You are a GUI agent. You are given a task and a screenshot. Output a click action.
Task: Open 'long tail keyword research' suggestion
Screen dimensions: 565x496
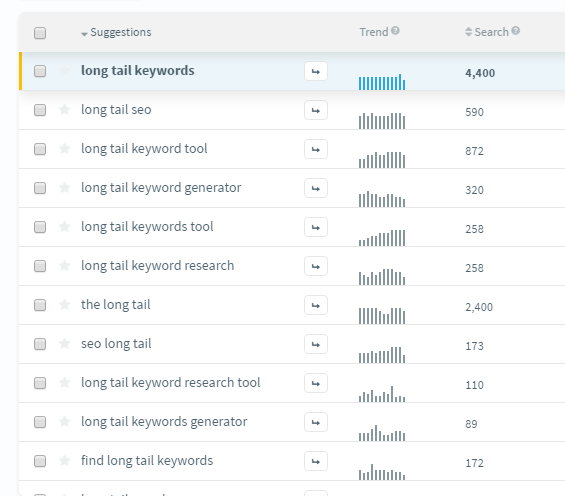[157, 265]
